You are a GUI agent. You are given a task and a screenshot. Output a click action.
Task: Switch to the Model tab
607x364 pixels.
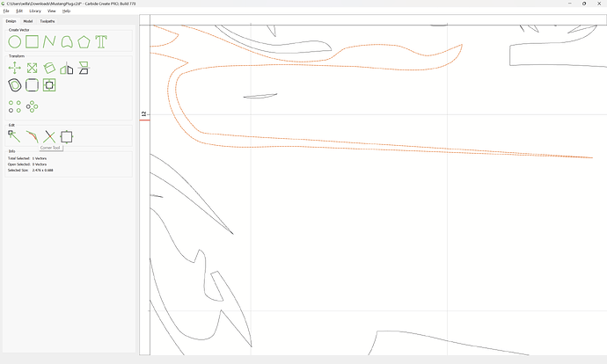(28, 21)
